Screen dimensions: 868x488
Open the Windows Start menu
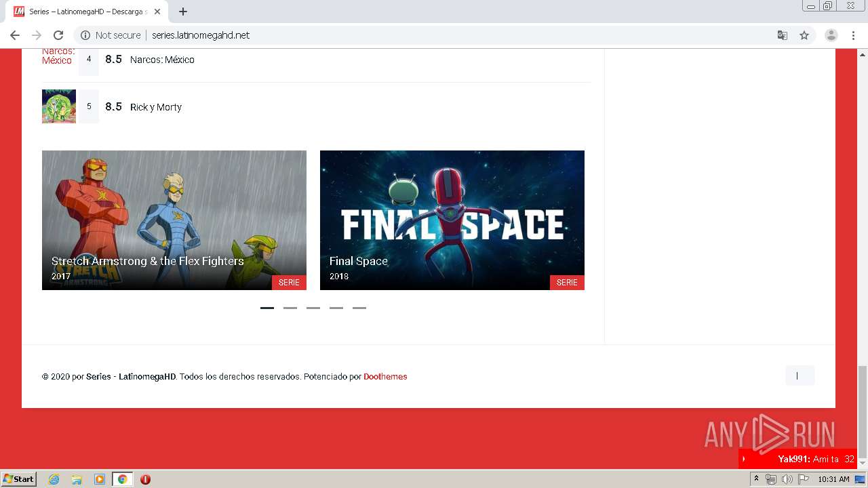point(19,479)
